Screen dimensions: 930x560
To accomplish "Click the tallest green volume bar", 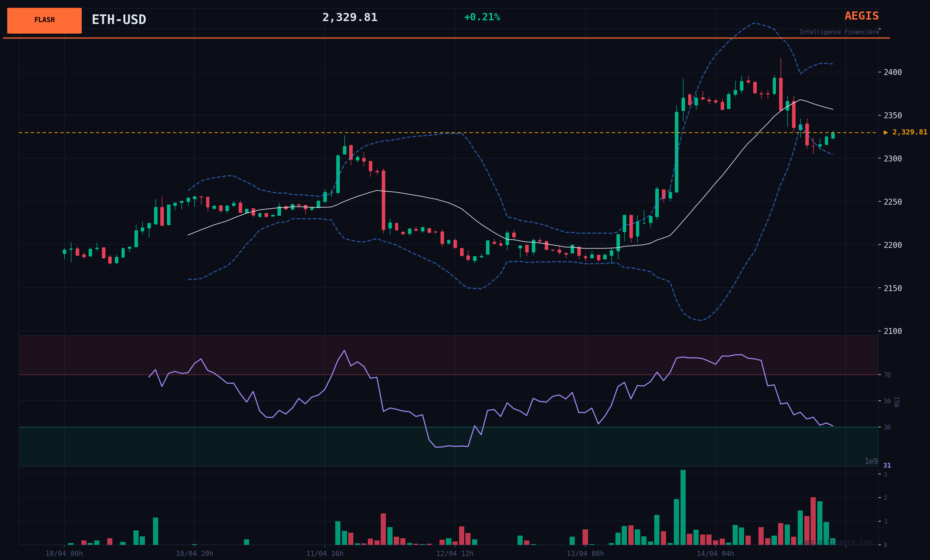I will (x=683, y=507).
